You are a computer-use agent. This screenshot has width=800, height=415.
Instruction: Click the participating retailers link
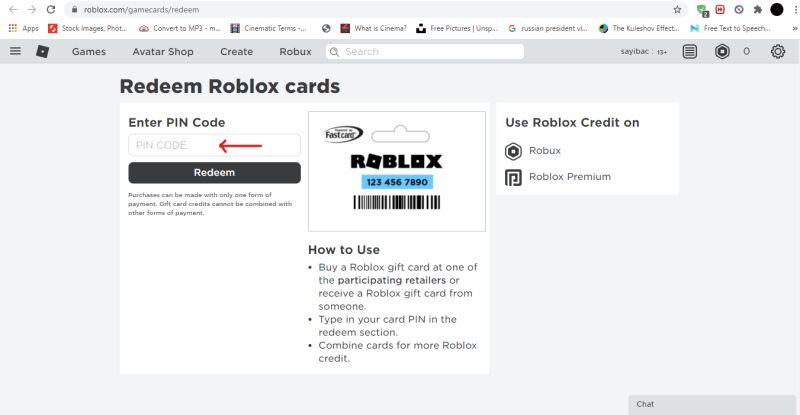[391, 280]
